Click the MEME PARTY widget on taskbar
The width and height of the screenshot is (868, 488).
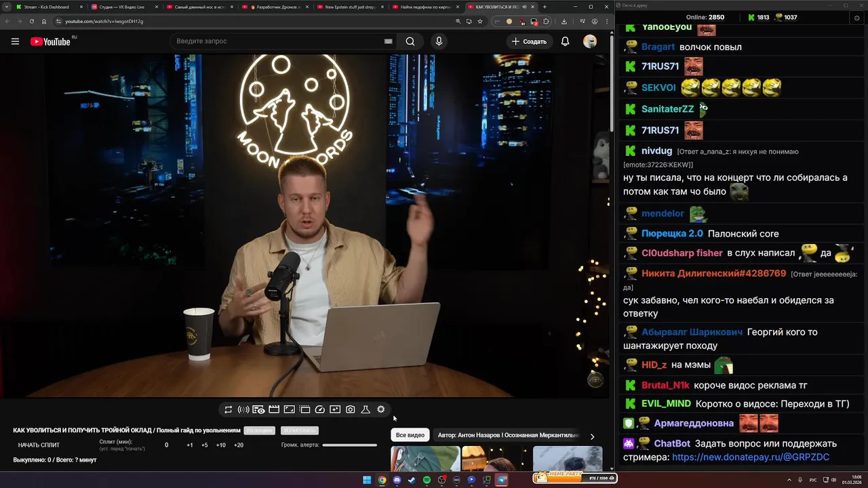[574, 478]
